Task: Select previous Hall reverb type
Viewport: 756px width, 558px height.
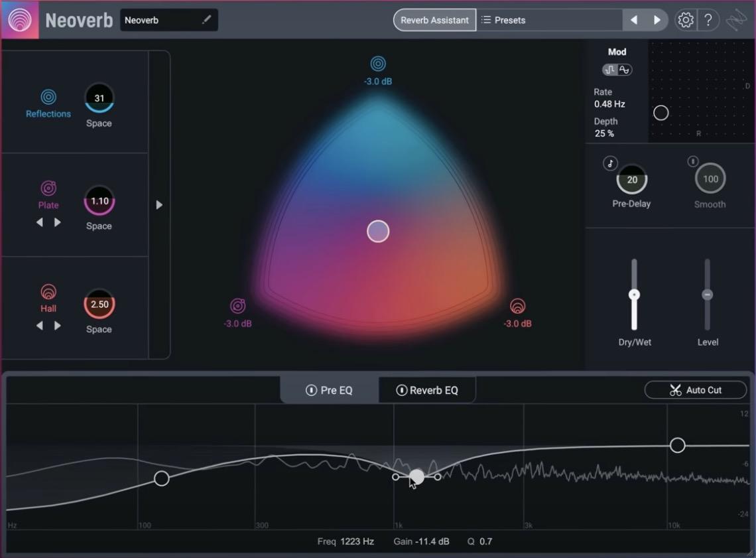Action: [x=40, y=326]
